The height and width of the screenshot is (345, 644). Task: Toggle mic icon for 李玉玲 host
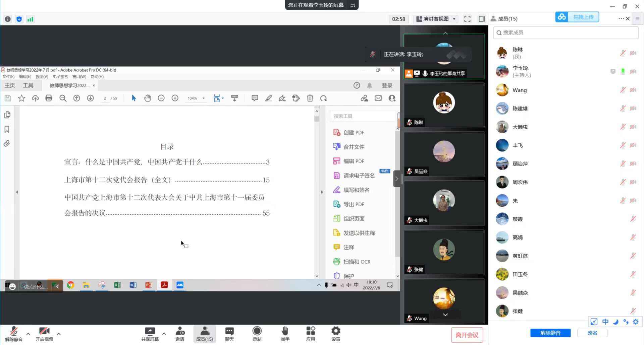pos(623,71)
